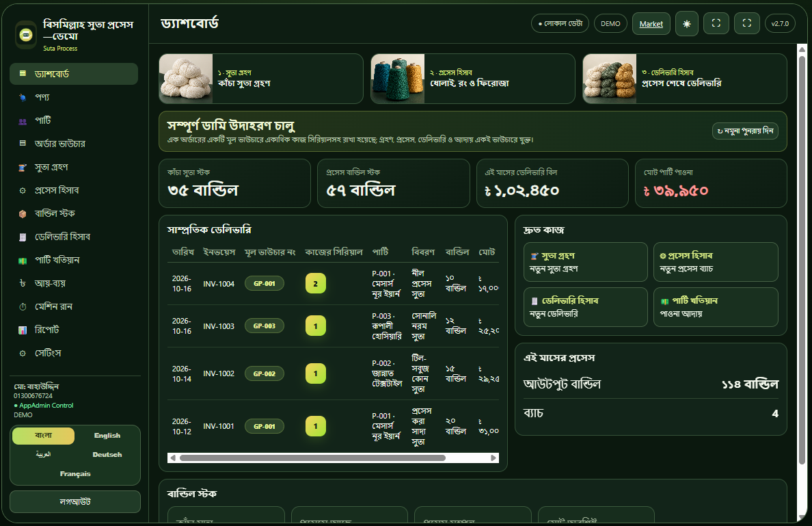Click the মোট পার্টি পাওনা ৳ ৩৯,৯৫০ card

click(x=711, y=183)
